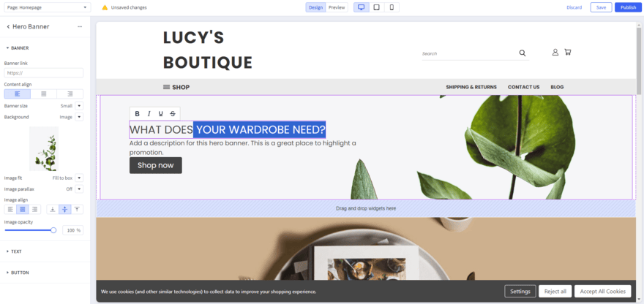This screenshot has height=304, width=644.
Task: Switch to tablet viewport
Action: [377, 7]
